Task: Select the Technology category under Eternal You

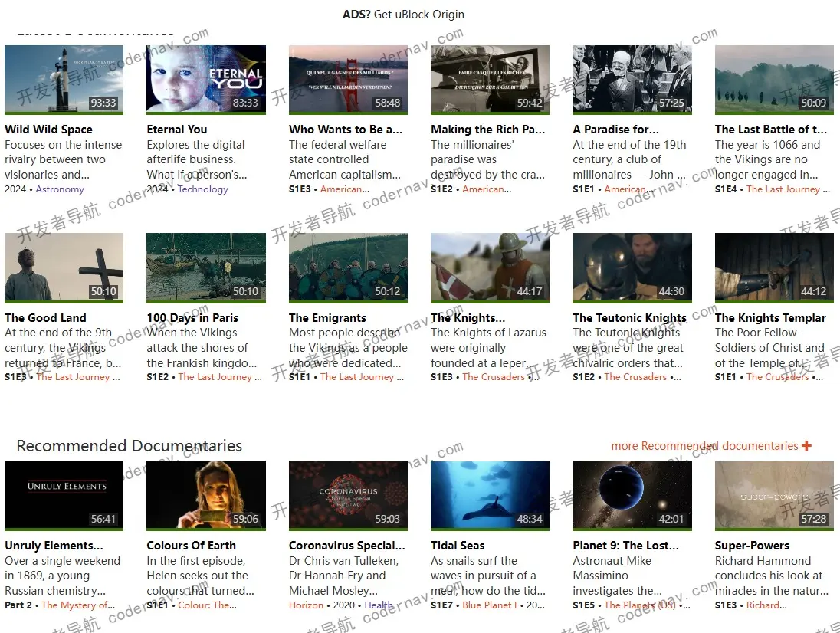Action: (x=202, y=189)
